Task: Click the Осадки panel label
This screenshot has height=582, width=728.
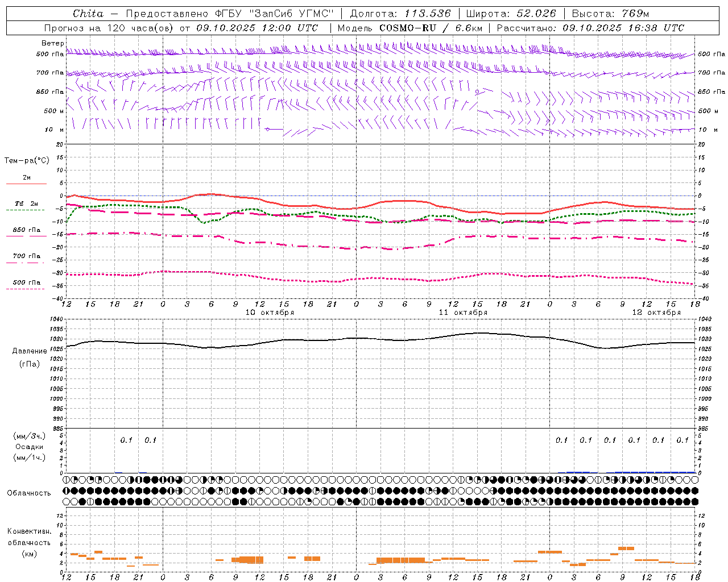Action: click(x=29, y=447)
